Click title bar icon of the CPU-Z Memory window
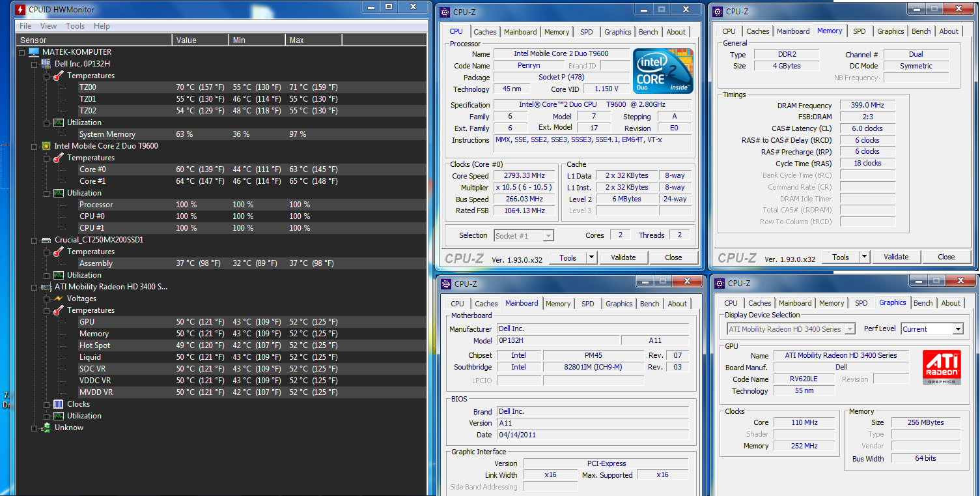This screenshot has width=980, height=496. tap(718, 11)
